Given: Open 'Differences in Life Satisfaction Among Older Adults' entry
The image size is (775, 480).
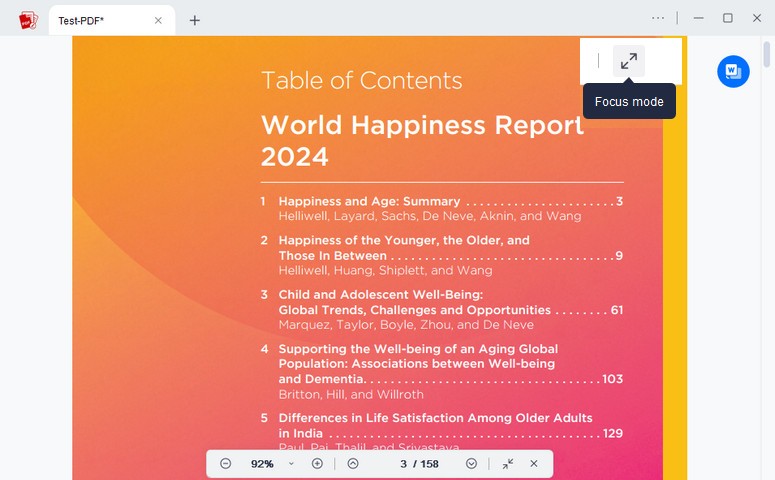Looking at the screenshot, I should (x=435, y=418).
